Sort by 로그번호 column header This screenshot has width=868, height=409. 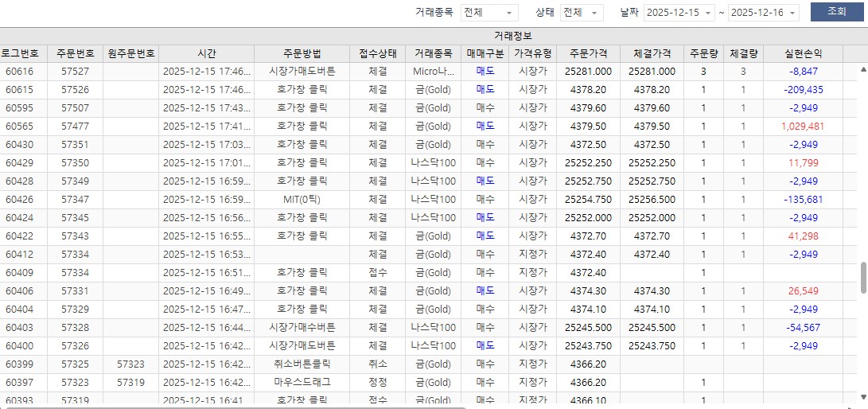23,53
